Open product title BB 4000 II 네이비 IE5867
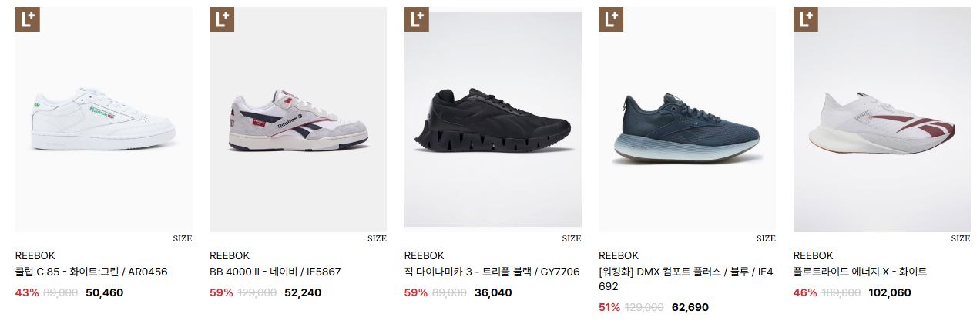The width and height of the screenshot is (980, 331). pyautogui.click(x=275, y=272)
